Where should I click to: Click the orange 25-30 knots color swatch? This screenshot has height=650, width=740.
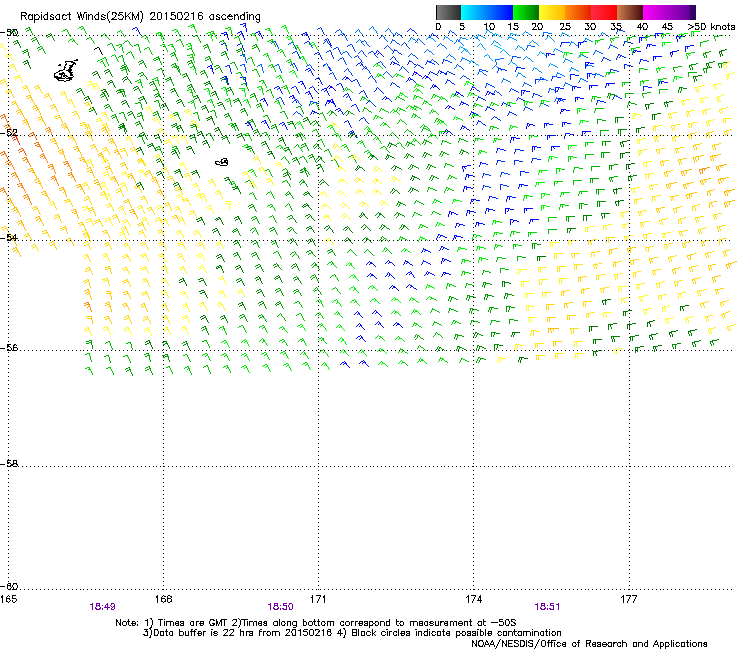coord(578,12)
